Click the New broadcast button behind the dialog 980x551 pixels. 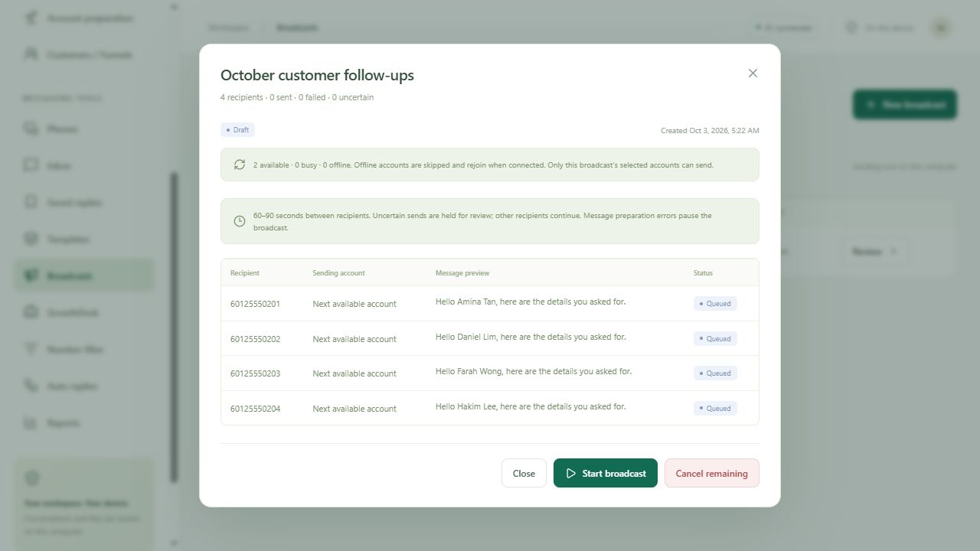click(x=905, y=105)
